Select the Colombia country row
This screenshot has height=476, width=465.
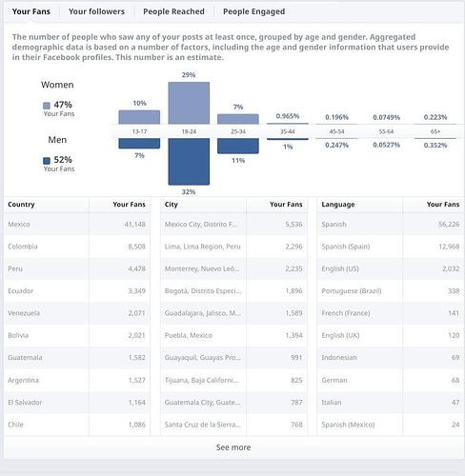point(76,247)
